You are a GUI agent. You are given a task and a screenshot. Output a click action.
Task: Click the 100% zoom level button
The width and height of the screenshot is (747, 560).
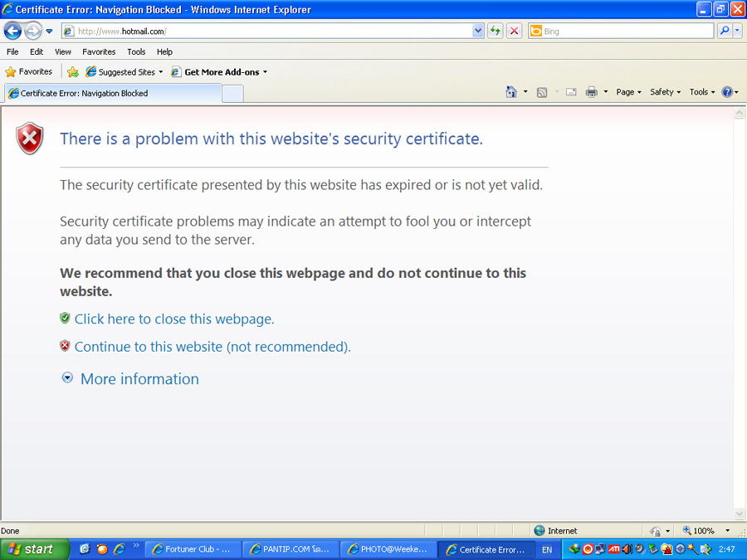(698, 530)
